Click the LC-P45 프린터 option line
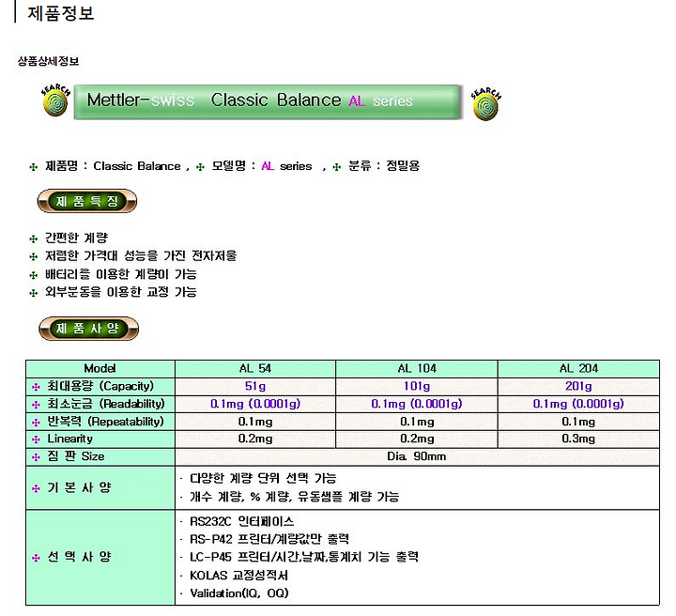676x616 pixels. coord(304,558)
